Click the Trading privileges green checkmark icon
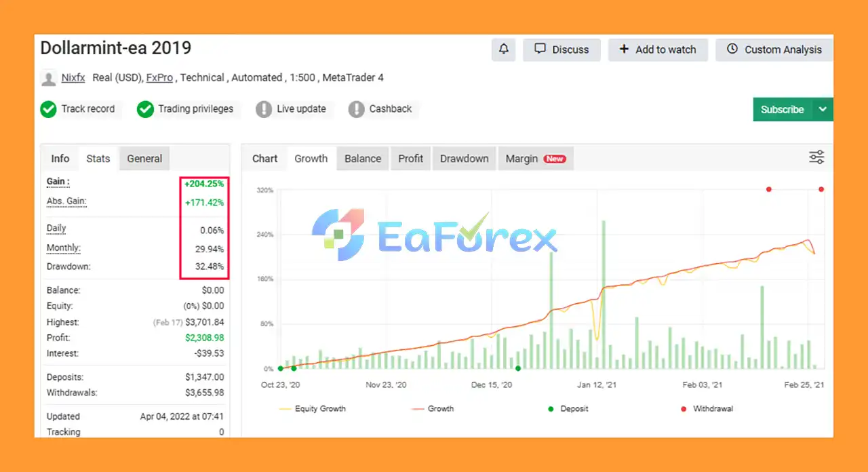Image resolution: width=868 pixels, height=472 pixels. coord(145,109)
